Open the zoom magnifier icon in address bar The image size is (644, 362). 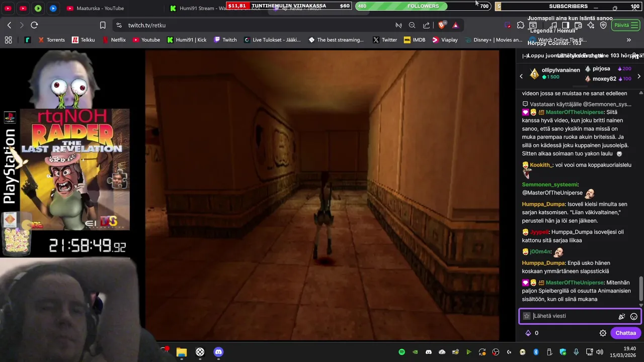(x=412, y=25)
